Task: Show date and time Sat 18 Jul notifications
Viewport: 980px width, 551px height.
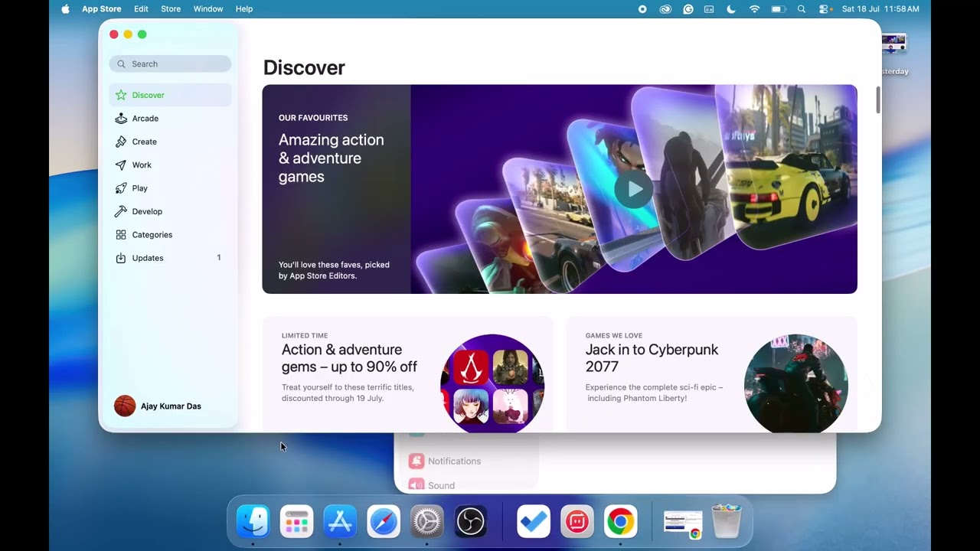Action: tap(880, 9)
